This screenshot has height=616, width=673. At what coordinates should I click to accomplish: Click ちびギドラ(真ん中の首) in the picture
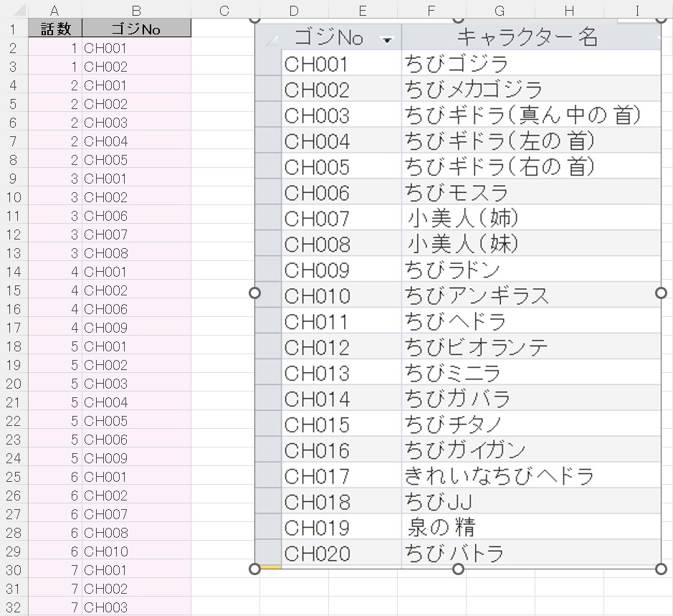tap(522, 115)
